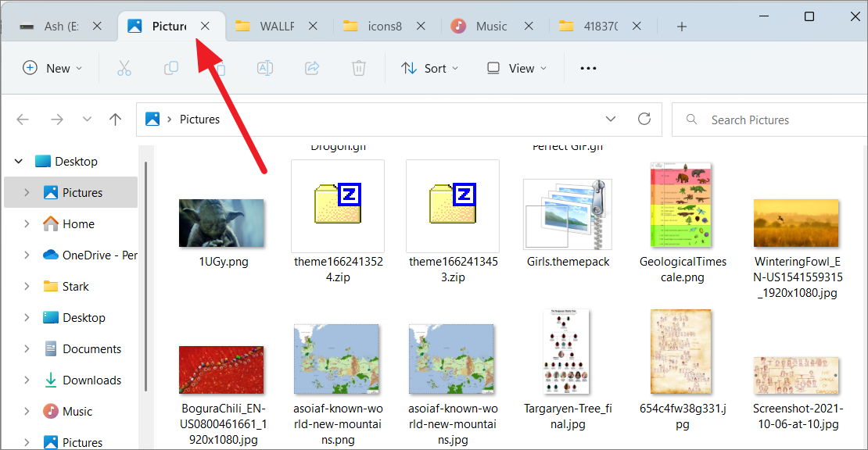
Task: Click the Cut scissors icon
Action: pyautogui.click(x=124, y=69)
